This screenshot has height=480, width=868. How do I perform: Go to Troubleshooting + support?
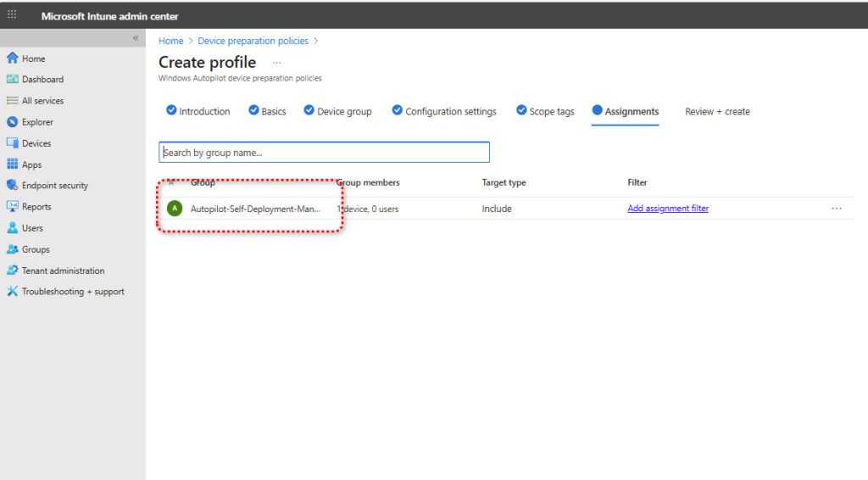tap(73, 292)
